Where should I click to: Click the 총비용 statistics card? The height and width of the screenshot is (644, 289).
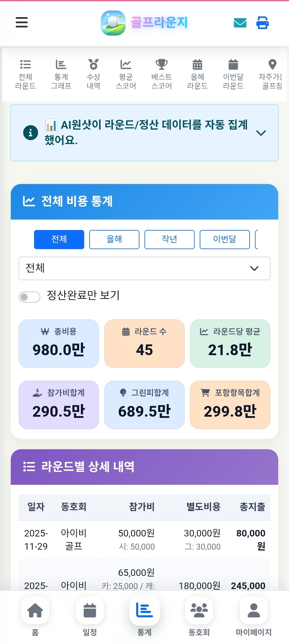click(59, 344)
